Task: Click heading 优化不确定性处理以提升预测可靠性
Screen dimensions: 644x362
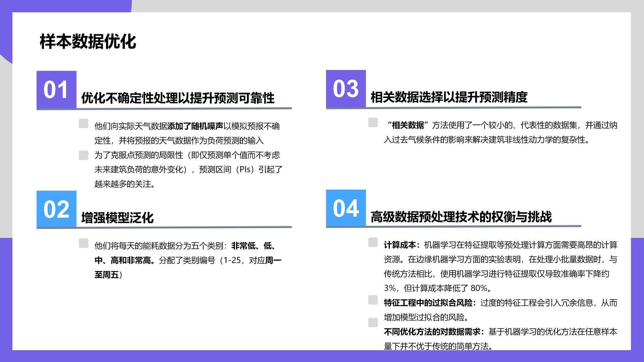Action: pos(178,98)
